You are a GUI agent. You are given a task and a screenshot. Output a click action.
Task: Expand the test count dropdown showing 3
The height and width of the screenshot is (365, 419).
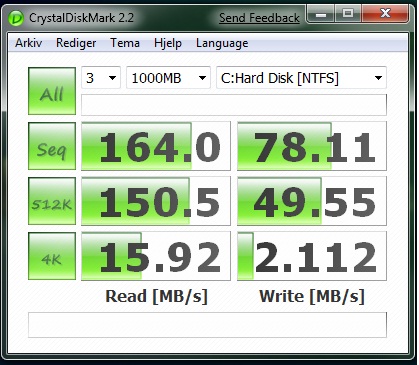(x=101, y=78)
